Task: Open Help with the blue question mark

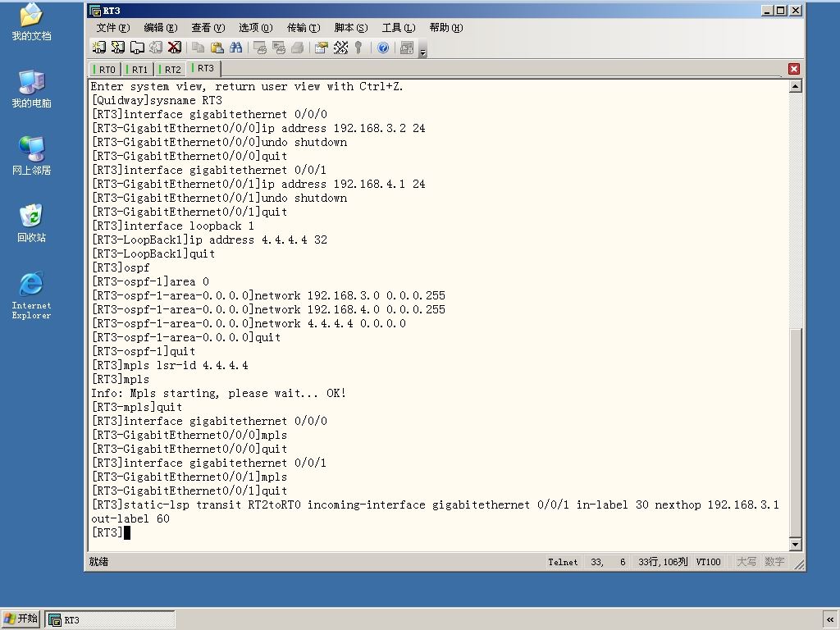Action: pyautogui.click(x=383, y=48)
